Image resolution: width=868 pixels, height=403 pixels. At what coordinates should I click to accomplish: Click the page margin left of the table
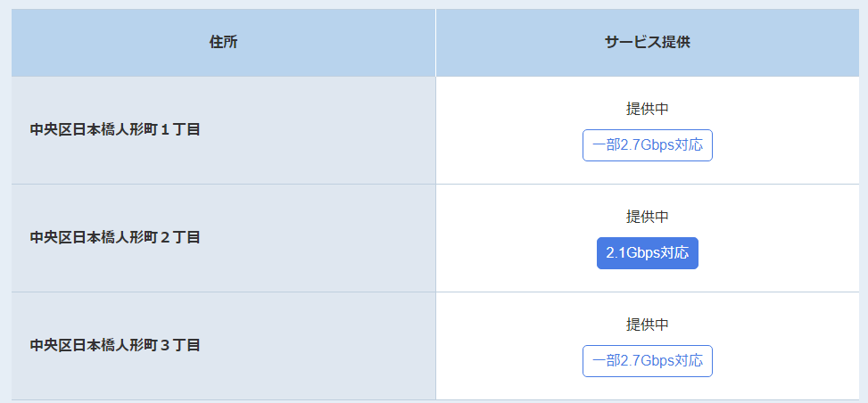(x=4, y=223)
